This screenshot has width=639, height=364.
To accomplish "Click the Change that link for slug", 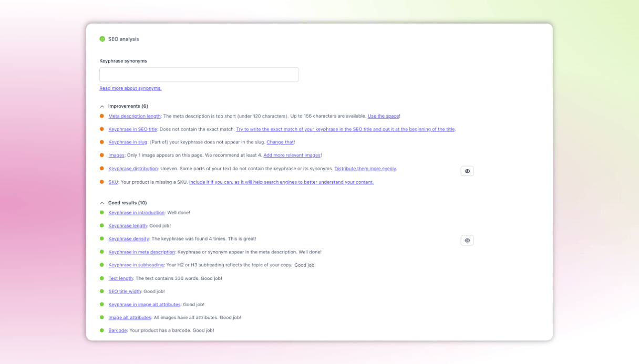I will (x=280, y=142).
